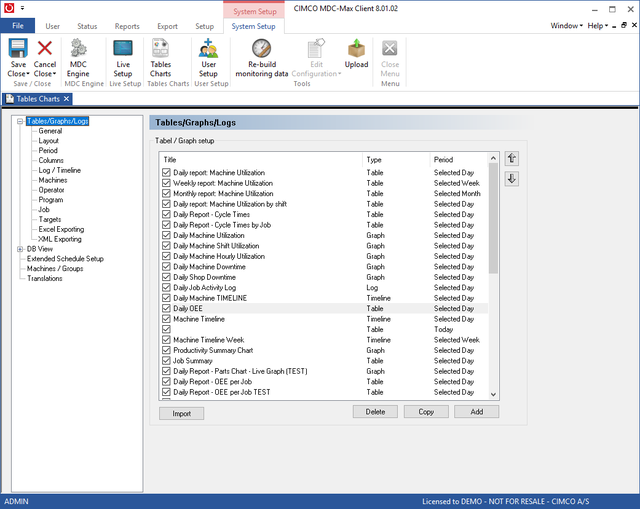Open the Window menu dropdown
Screen dimensions: 640x509
[x=567, y=26]
